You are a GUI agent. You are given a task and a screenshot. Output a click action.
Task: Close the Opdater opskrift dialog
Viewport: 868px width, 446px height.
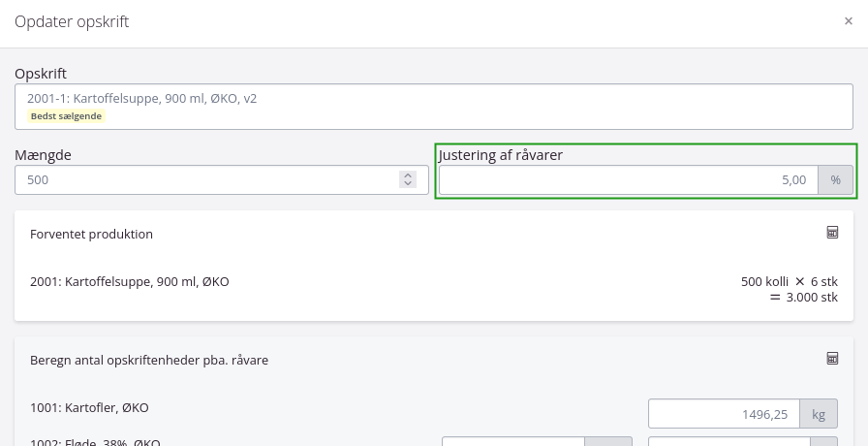coord(848,21)
